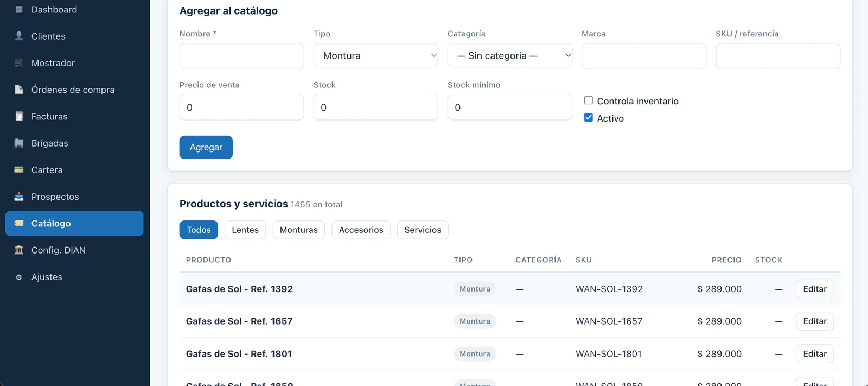
Task: Click the PRECIO column header
Action: 726,260
